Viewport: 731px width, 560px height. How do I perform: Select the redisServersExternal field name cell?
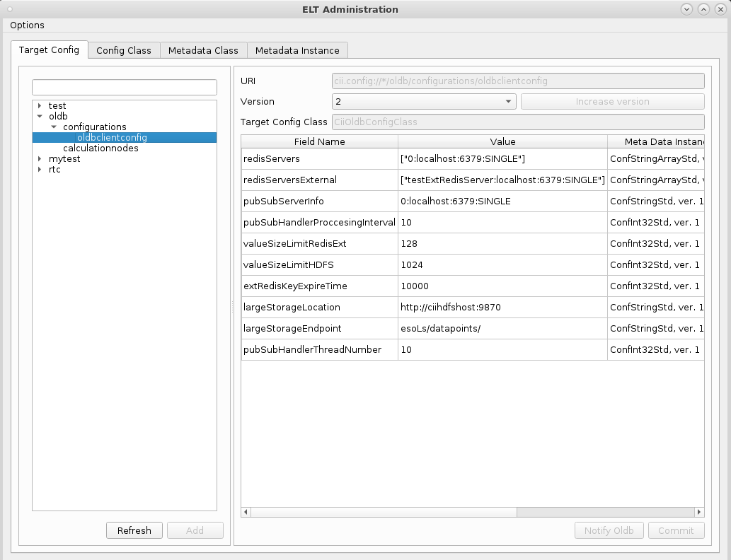[320, 180]
